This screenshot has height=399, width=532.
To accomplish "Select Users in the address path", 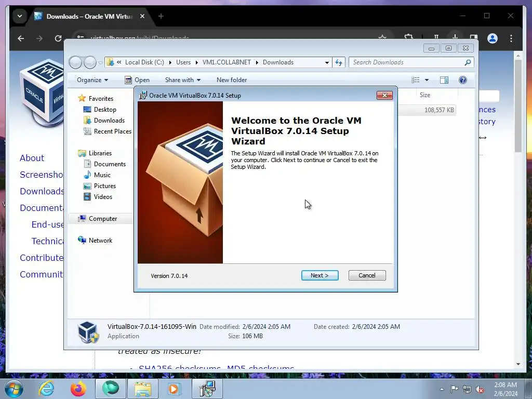I will coord(183,62).
